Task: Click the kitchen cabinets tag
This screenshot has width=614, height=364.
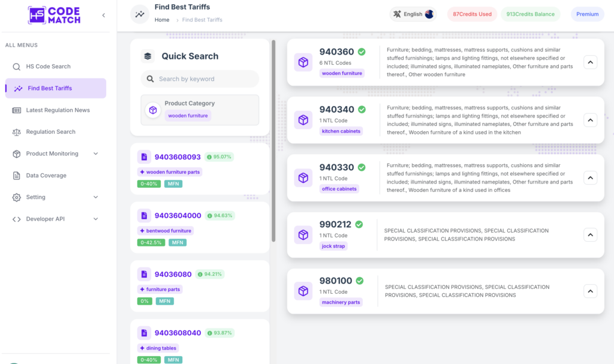Action: [341, 131]
